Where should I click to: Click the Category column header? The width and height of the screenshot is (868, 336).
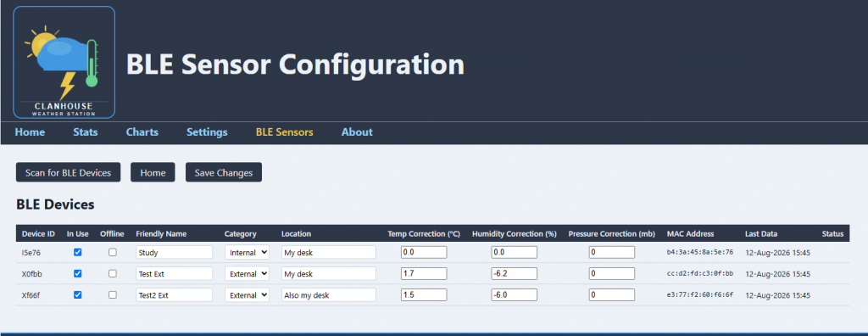coord(240,234)
